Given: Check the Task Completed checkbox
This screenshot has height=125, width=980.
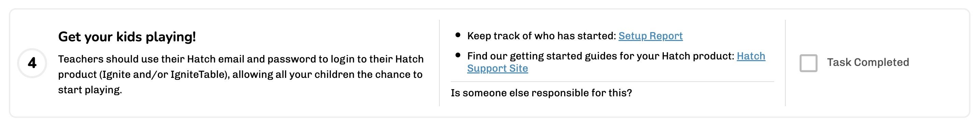Looking at the screenshot, I should click(808, 63).
